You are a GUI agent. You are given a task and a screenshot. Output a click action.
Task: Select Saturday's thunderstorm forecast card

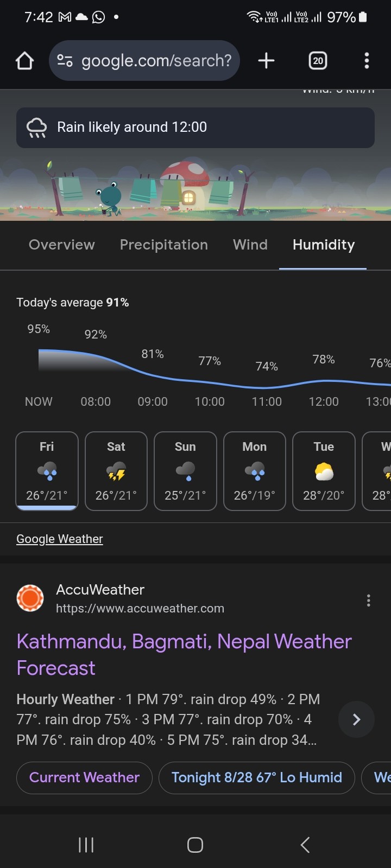pyautogui.click(x=116, y=470)
